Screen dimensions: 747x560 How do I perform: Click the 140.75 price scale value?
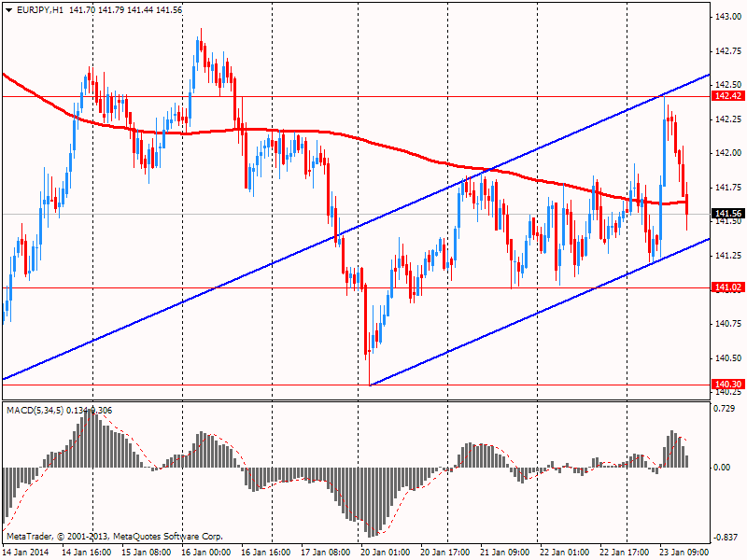pyautogui.click(x=728, y=324)
